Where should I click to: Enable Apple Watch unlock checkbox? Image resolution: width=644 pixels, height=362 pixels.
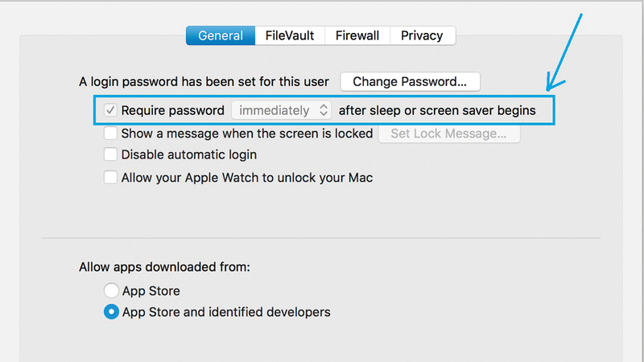(111, 178)
